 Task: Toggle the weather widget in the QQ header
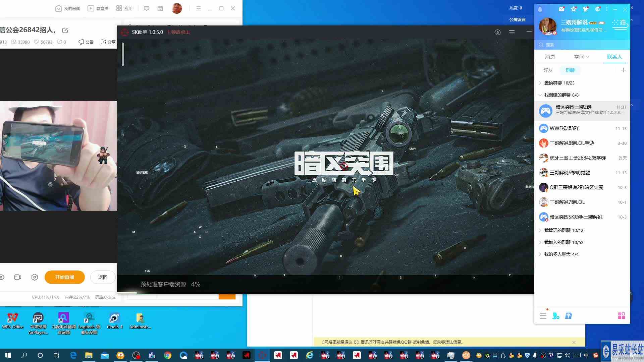(x=619, y=23)
